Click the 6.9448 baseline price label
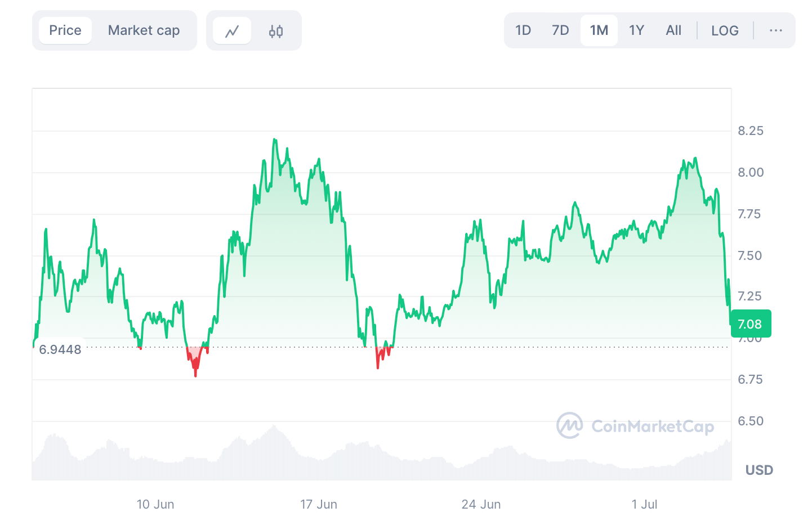Viewport: 812px width, 530px height. coord(60,349)
